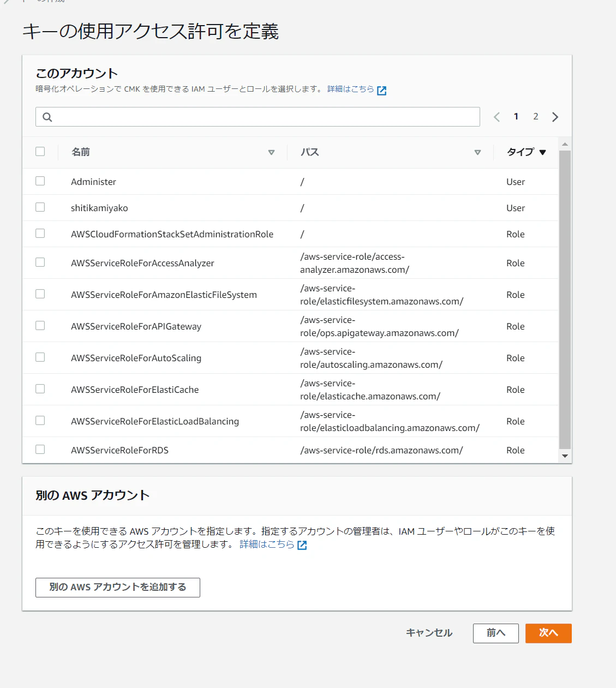The image size is (616, 688).
Task: Click Administer name cell
Action: [93, 182]
